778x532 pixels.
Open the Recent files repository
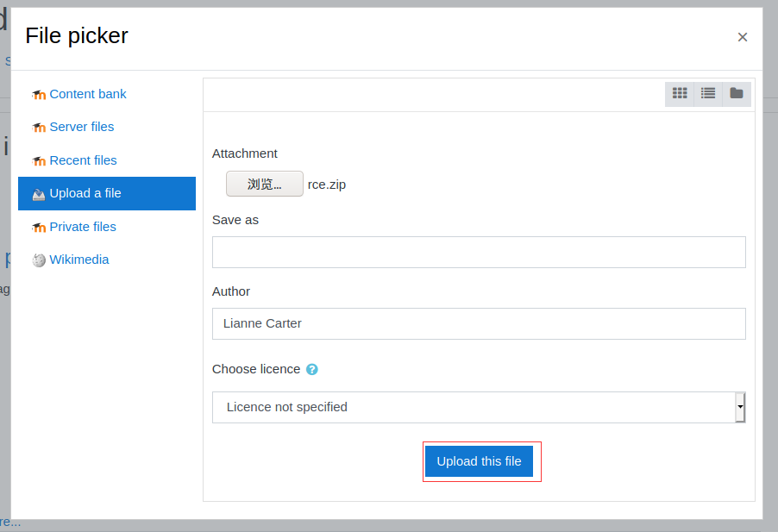pos(84,160)
